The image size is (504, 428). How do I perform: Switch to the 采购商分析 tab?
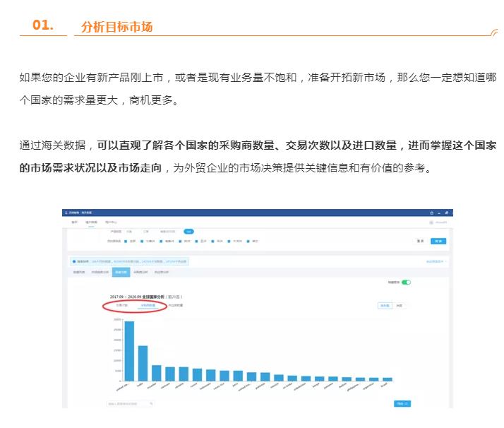coord(140,272)
